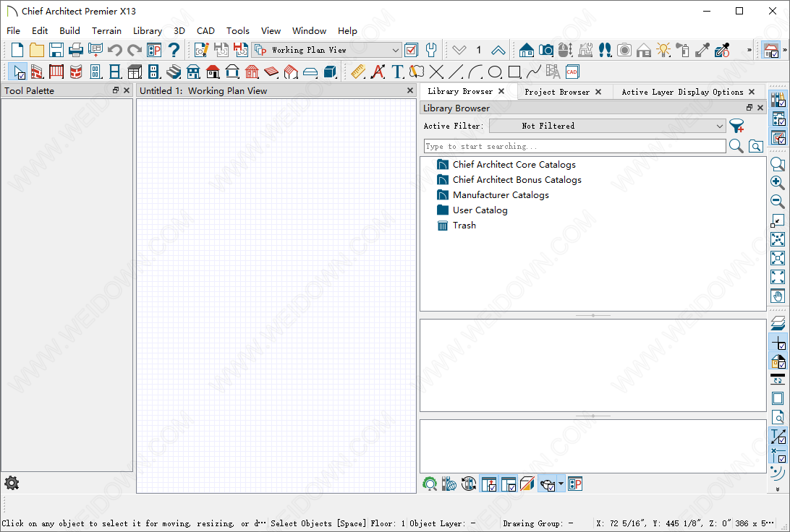Undo the last action
Screen dimensions: 790x532
(x=115, y=50)
